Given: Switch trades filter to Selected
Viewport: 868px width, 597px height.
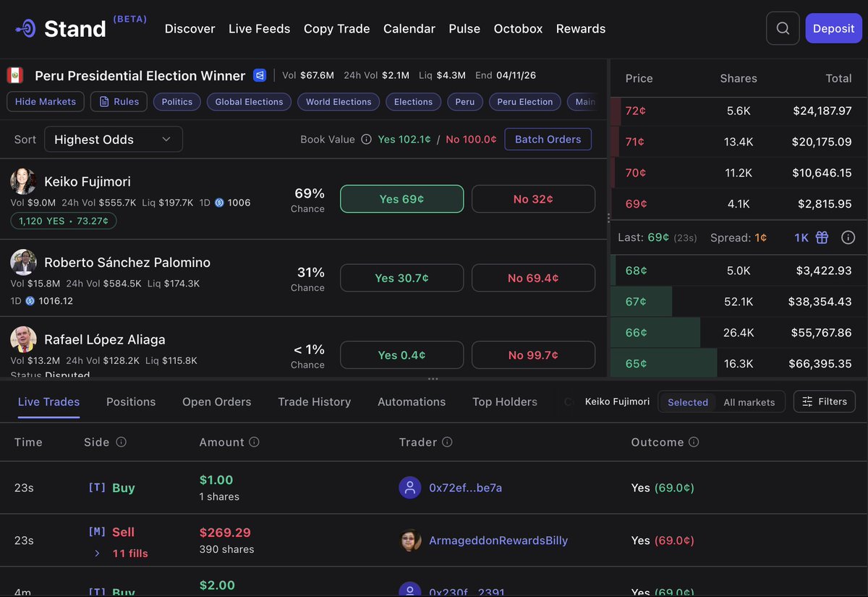Looking at the screenshot, I should [688, 402].
